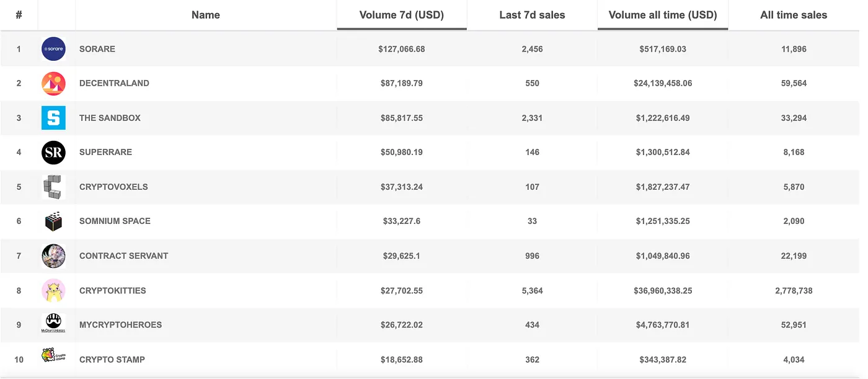The width and height of the screenshot is (868, 379).
Task: Click the CryptoKitties cat icon
Action: (x=53, y=290)
